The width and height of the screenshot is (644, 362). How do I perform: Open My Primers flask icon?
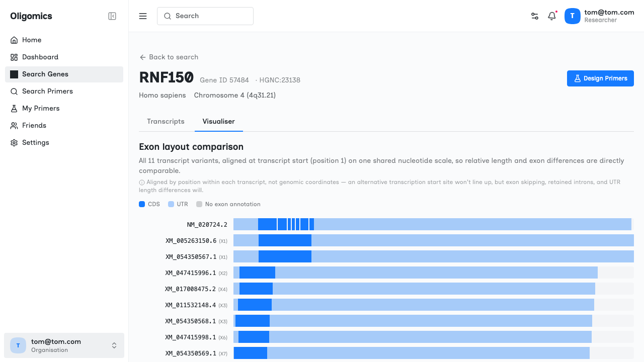coord(14,109)
